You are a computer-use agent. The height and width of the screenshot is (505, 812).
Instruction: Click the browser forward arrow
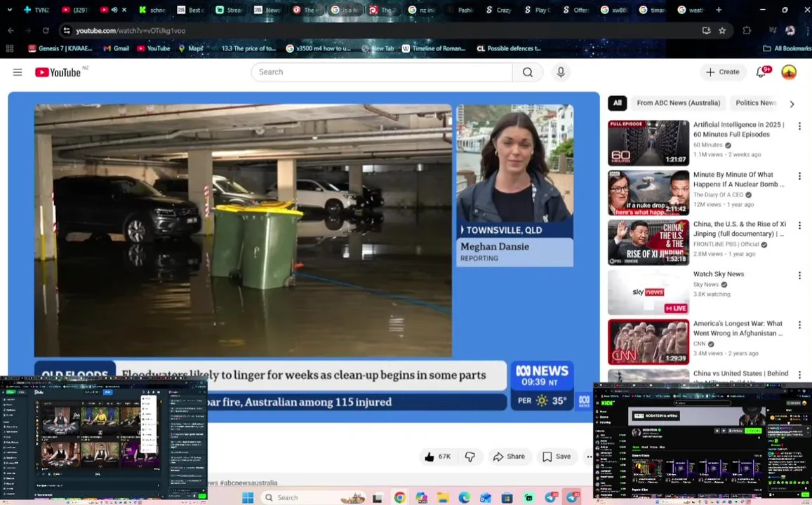[29, 31]
